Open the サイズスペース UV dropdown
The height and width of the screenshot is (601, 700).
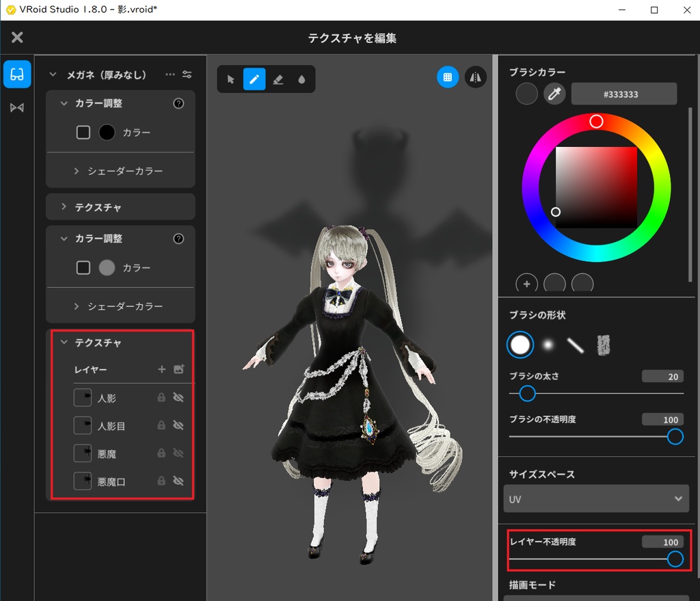(x=596, y=498)
